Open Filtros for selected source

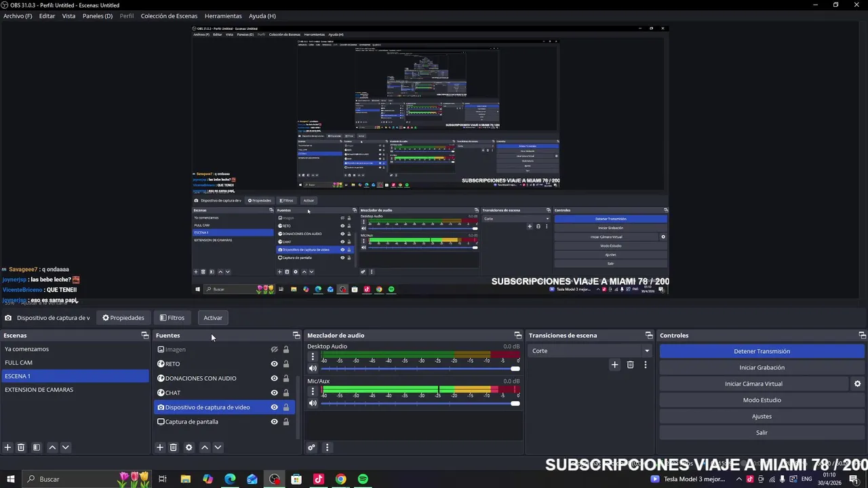pyautogui.click(x=172, y=318)
